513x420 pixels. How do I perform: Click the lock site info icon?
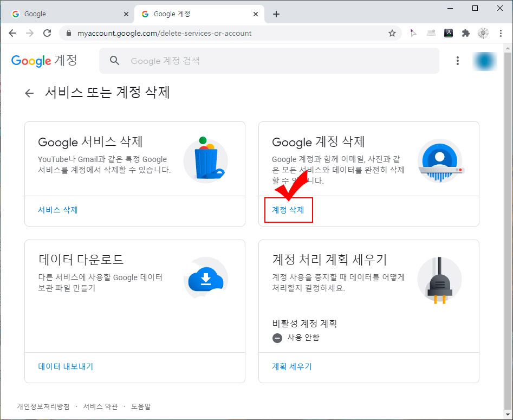click(68, 33)
